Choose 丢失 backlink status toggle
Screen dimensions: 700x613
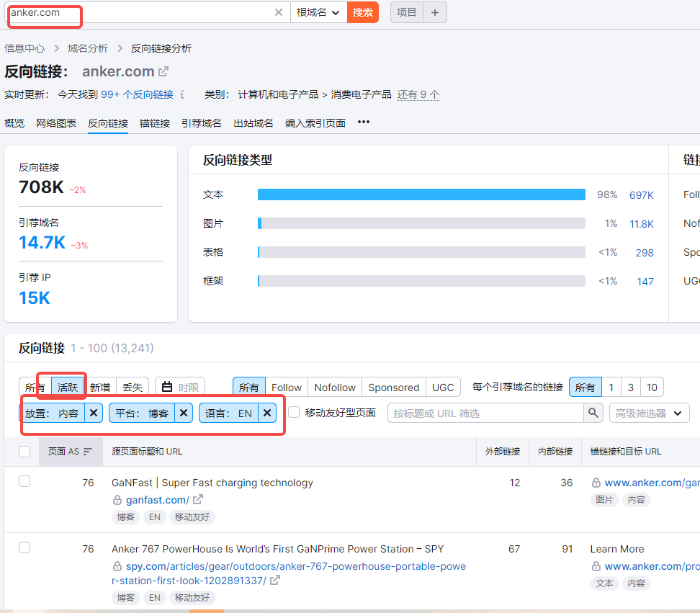pyautogui.click(x=133, y=387)
